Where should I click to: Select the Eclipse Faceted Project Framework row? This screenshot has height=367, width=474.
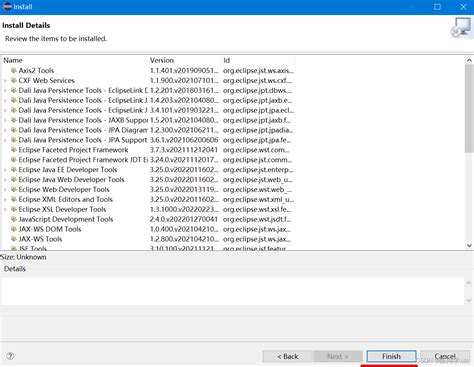pyautogui.click(x=73, y=150)
